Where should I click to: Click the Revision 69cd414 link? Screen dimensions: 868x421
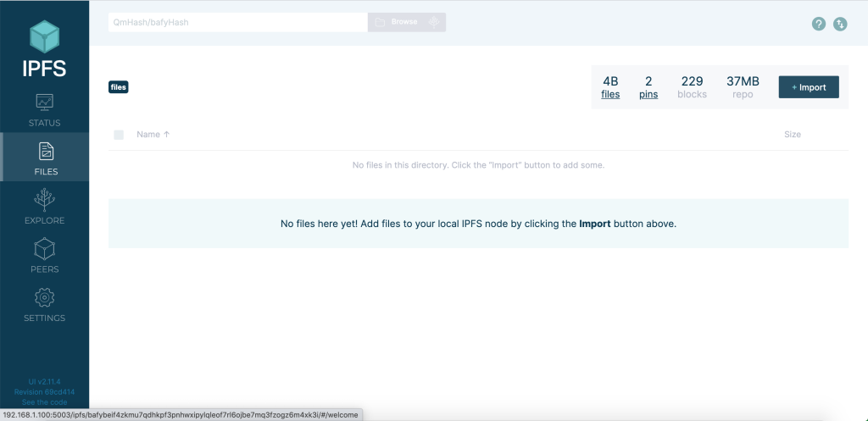tap(44, 391)
